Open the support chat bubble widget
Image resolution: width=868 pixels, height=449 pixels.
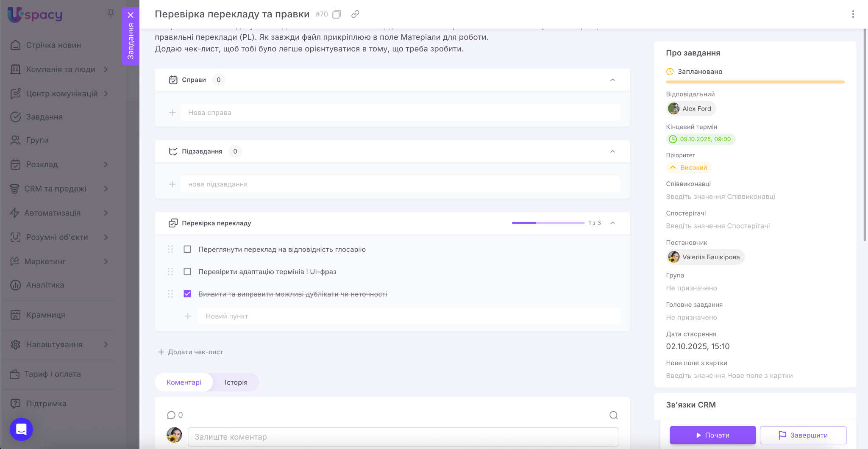[x=21, y=429]
